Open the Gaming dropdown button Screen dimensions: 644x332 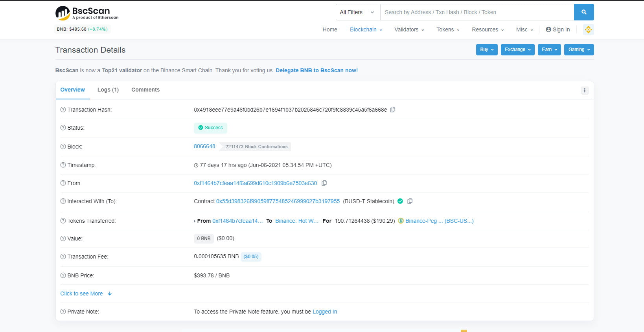[579, 50]
